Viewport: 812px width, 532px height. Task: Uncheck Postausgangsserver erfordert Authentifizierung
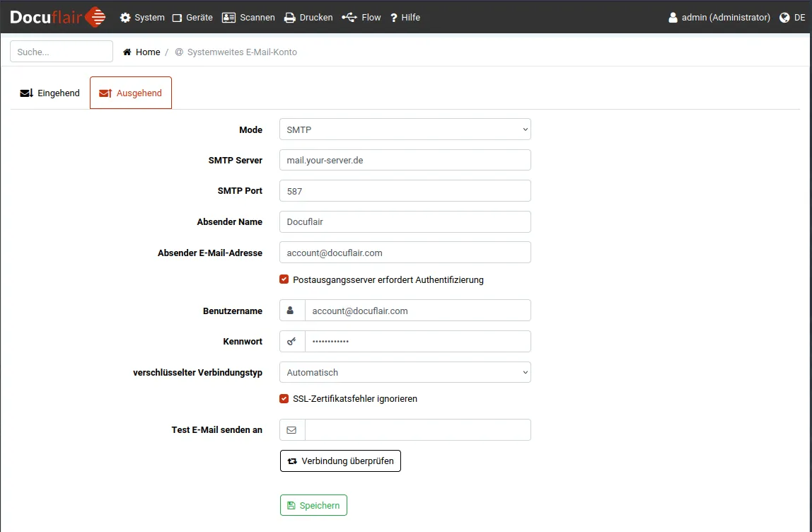click(284, 280)
